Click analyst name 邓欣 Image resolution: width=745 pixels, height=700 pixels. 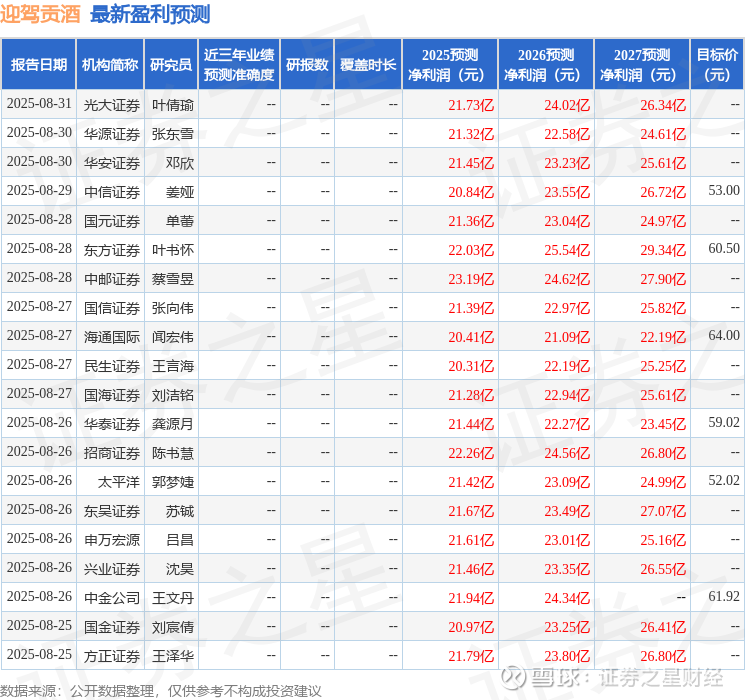pyautogui.click(x=180, y=163)
